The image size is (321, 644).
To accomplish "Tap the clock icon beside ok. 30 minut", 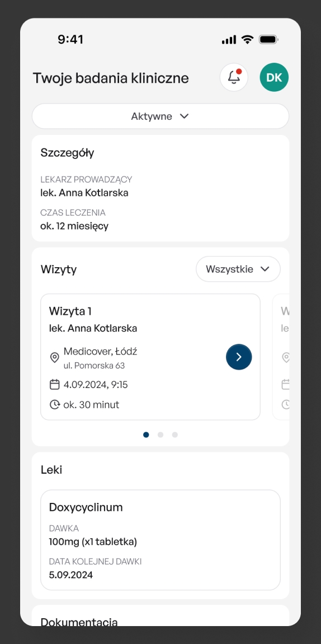I will (x=54, y=405).
